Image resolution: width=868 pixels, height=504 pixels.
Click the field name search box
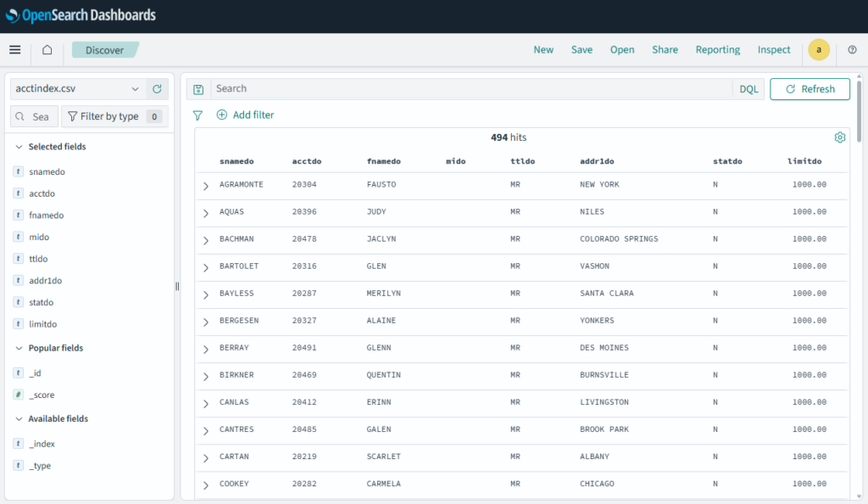(34, 116)
